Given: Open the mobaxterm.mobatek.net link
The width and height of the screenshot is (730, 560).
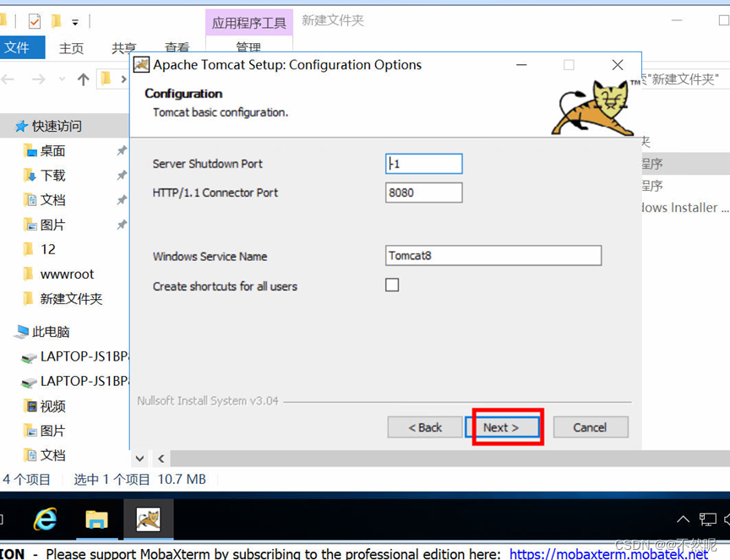Looking at the screenshot, I should [x=609, y=553].
